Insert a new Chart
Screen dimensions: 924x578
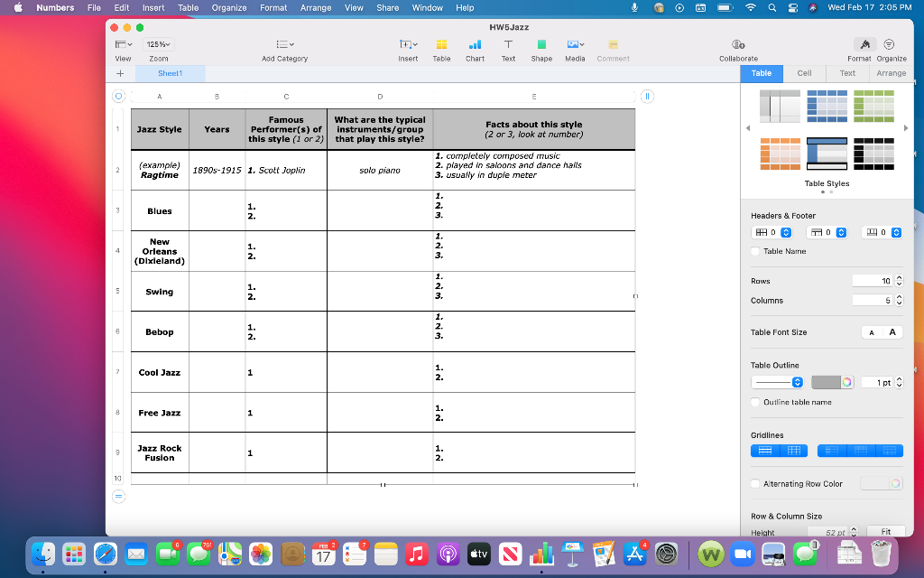click(474, 43)
